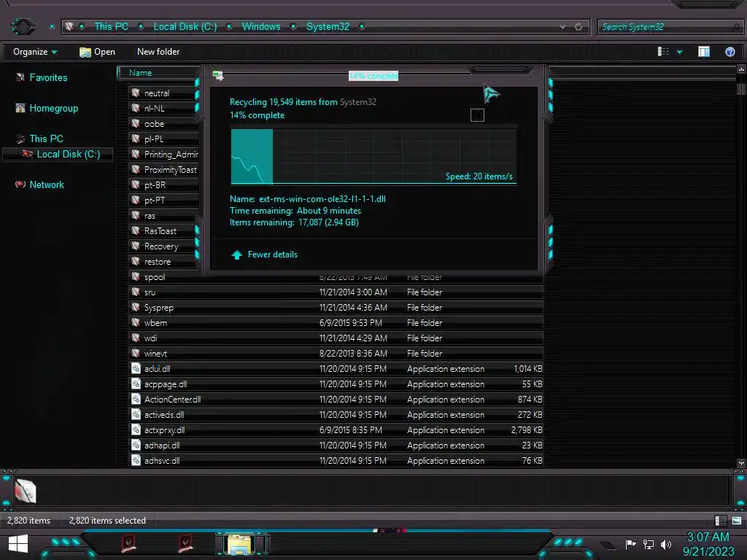The image size is (747, 560).
Task: Click the large icons view in status bar
Action: point(737,521)
